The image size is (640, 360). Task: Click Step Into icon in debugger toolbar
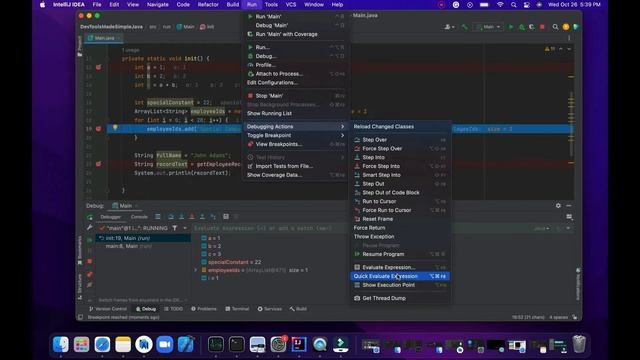click(181, 217)
